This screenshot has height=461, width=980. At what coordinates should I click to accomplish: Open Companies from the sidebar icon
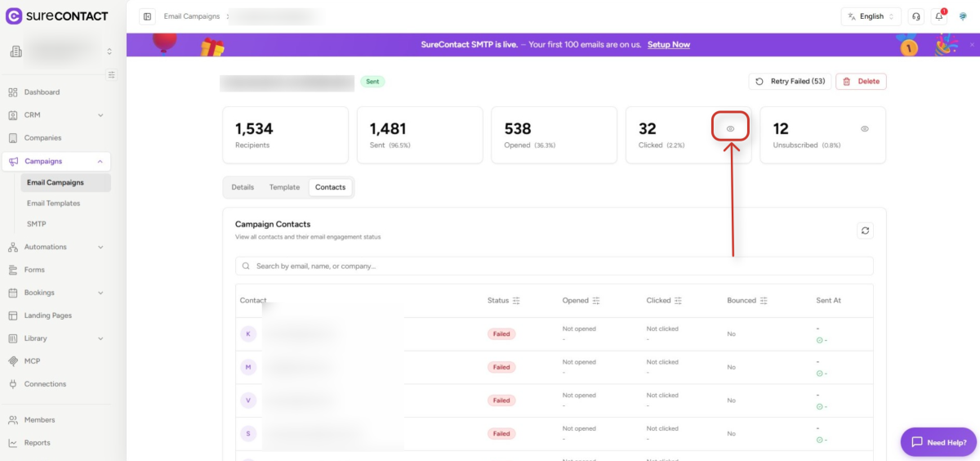coord(13,138)
